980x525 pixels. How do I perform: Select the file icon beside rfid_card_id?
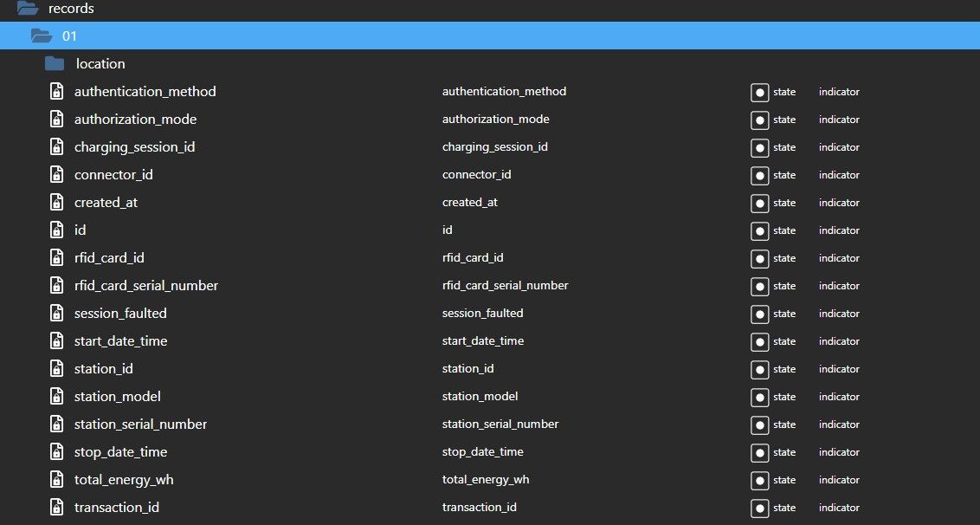pyautogui.click(x=56, y=258)
